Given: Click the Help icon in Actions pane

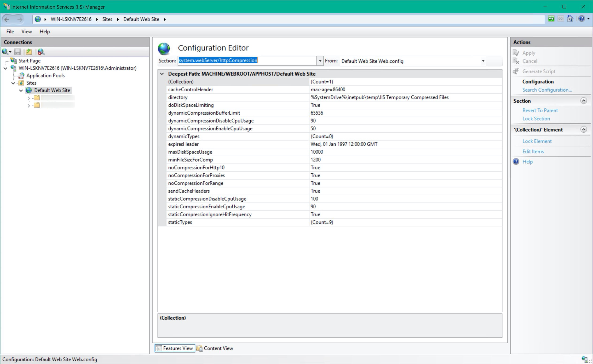Looking at the screenshot, I should click(x=516, y=161).
